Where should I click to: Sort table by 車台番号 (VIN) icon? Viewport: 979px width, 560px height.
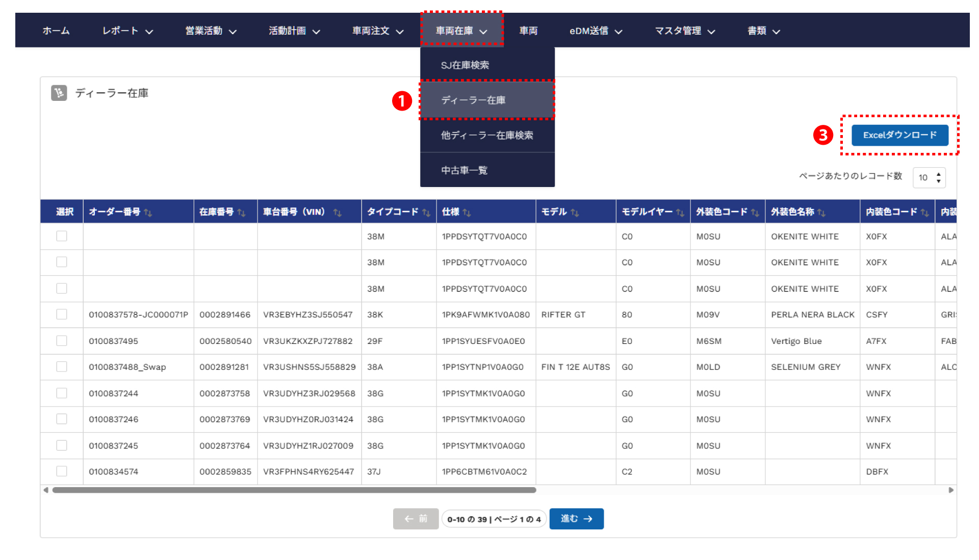(x=337, y=212)
